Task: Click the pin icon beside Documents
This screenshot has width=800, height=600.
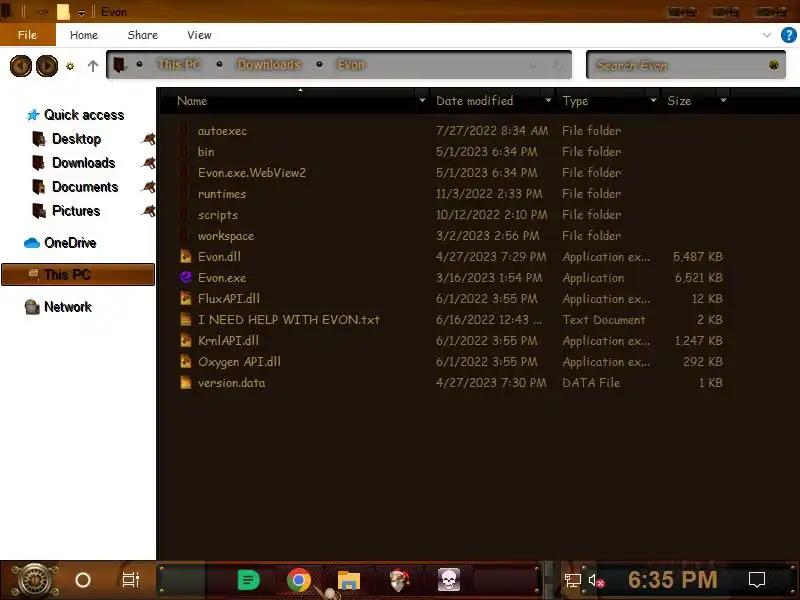Action: (148, 187)
